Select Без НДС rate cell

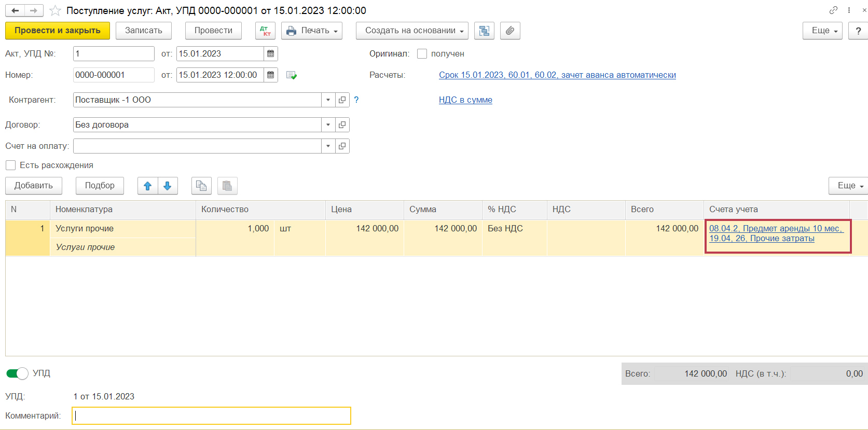tap(514, 229)
